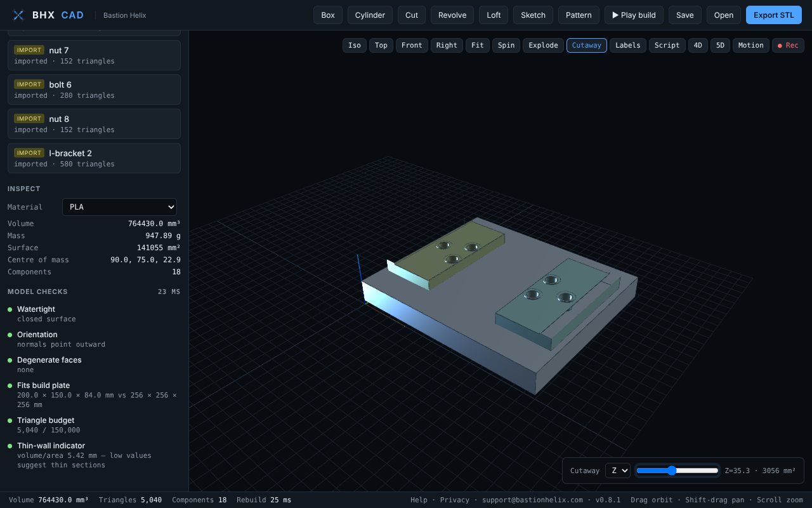Click the BHX CAD logo icon

[x=19, y=15]
